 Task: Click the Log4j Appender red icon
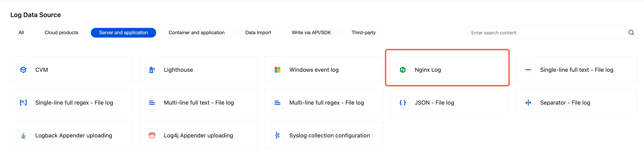click(x=152, y=136)
